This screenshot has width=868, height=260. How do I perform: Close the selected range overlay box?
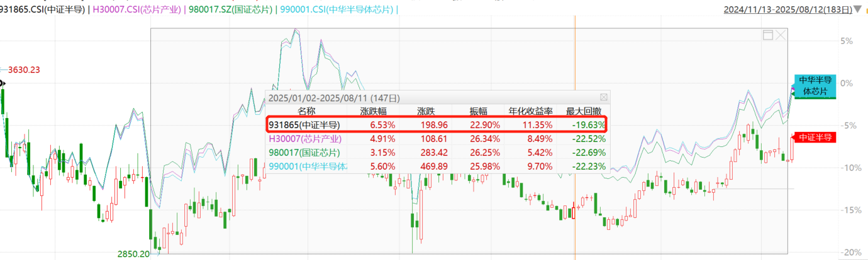[781, 35]
